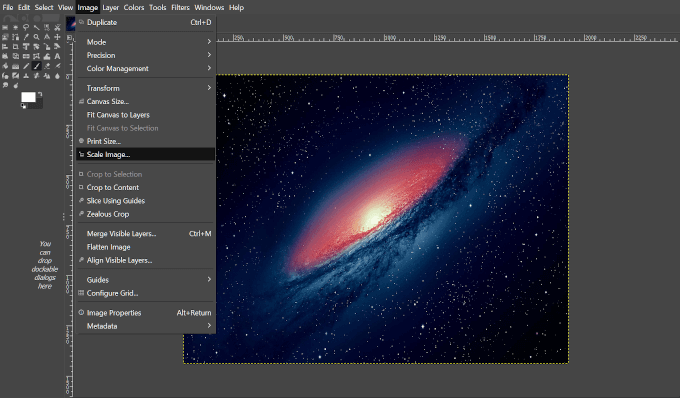
Task: Open the Layer menu
Action: (111, 7)
